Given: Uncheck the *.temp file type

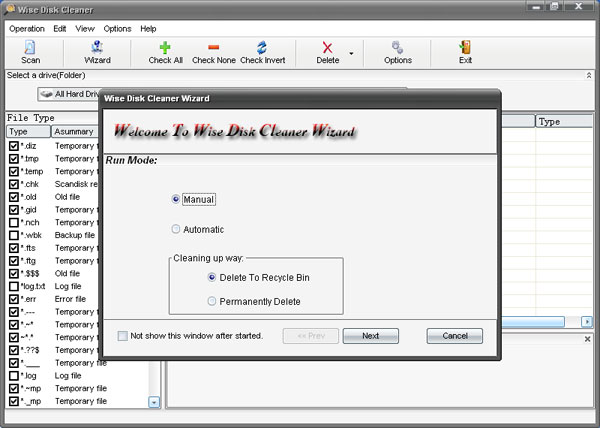Looking at the screenshot, I should [x=14, y=171].
